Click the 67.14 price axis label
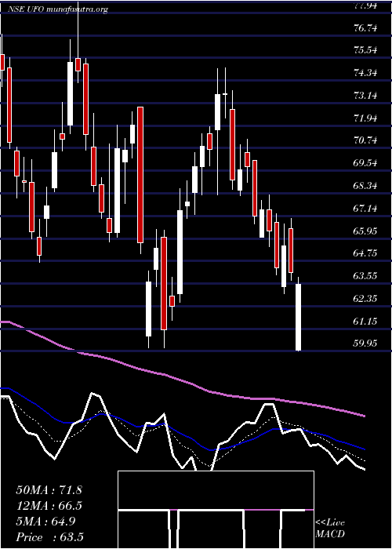The width and height of the screenshot is (392, 549). (x=366, y=209)
